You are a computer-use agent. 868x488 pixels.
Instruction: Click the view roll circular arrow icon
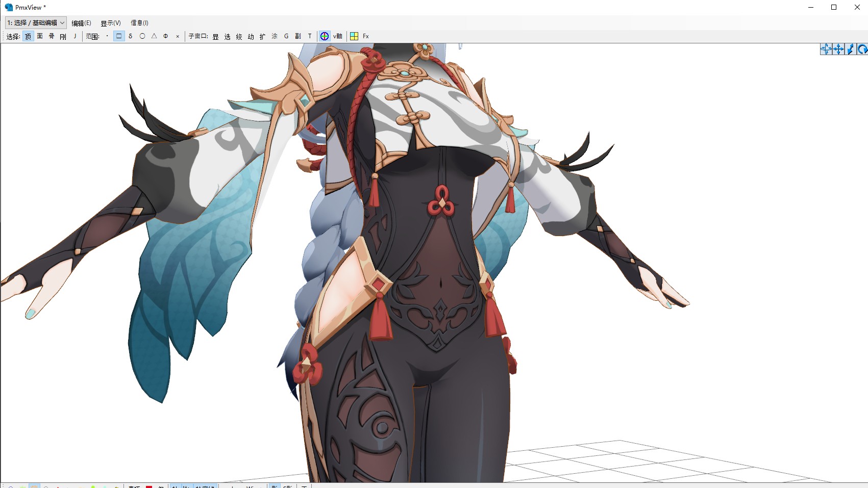tap(862, 49)
